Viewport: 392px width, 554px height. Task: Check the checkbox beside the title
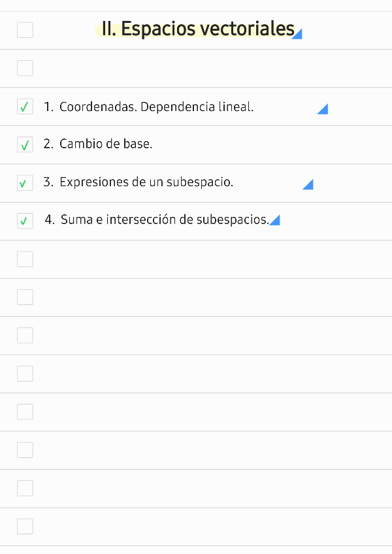[25, 29]
